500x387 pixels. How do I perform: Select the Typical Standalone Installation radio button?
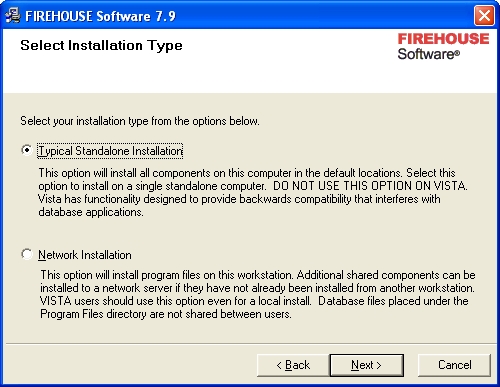(26, 150)
